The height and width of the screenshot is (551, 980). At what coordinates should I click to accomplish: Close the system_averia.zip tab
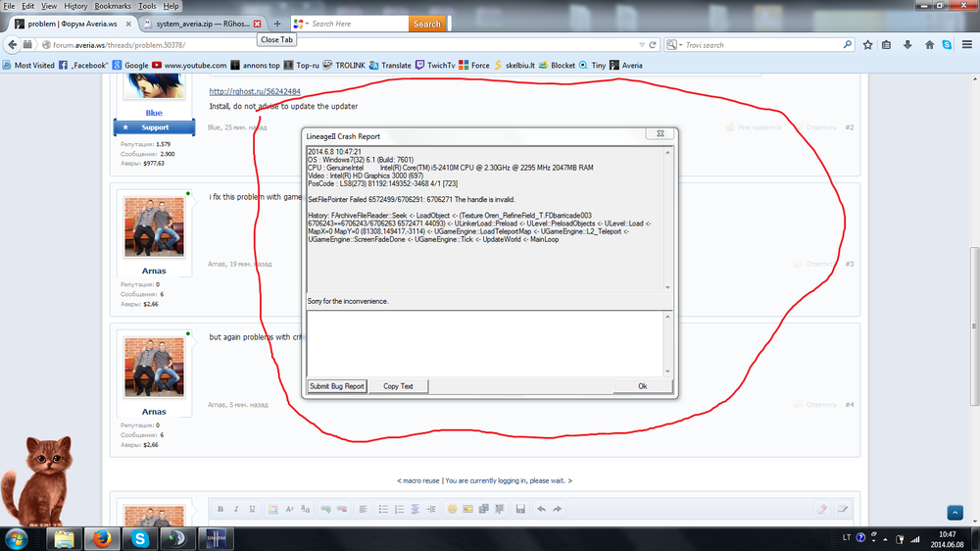(257, 23)
